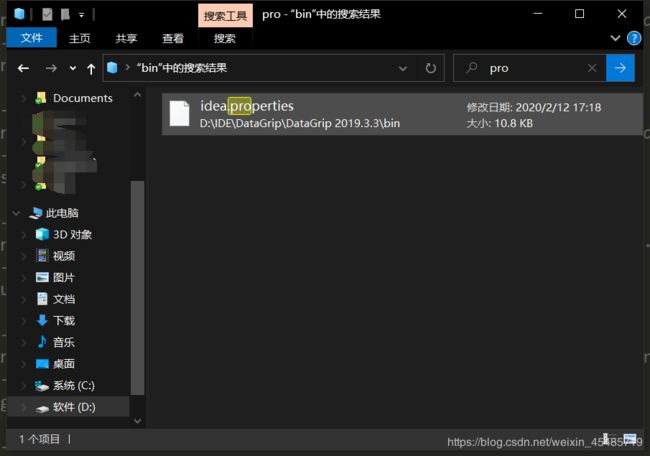Open the 文件 ribbon tab
Image resolution: width=650 pixels, height=456 pixels.
[32, 38]
